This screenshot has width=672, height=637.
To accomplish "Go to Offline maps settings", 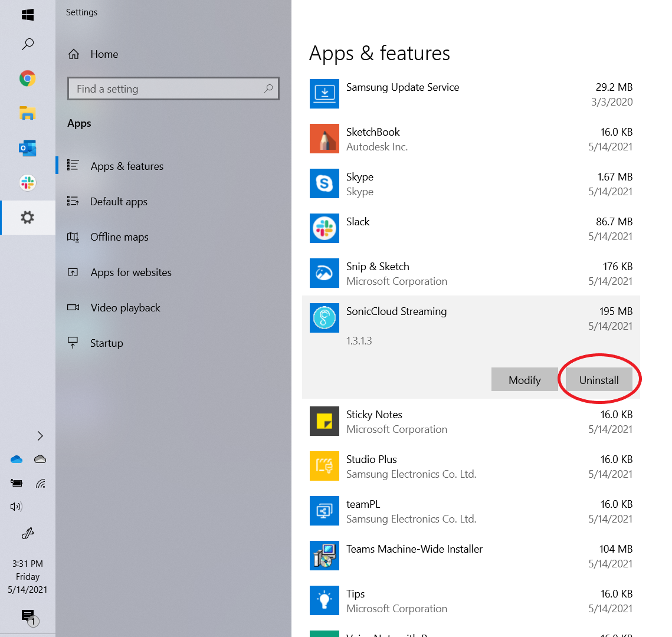I will [119, 237].
